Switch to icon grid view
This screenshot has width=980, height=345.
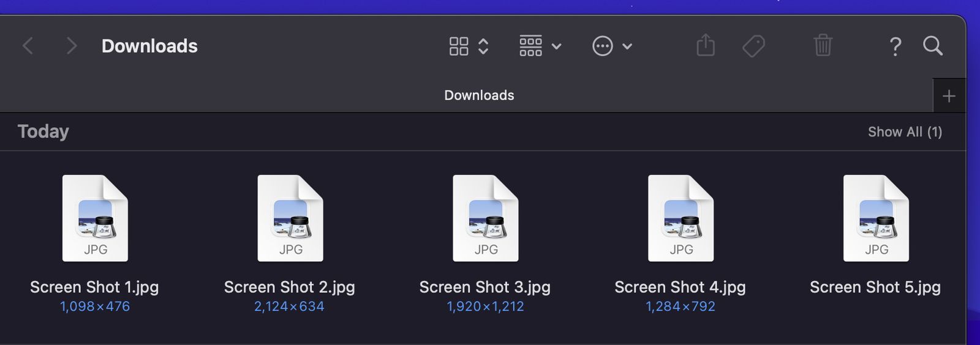pos(459,46)
